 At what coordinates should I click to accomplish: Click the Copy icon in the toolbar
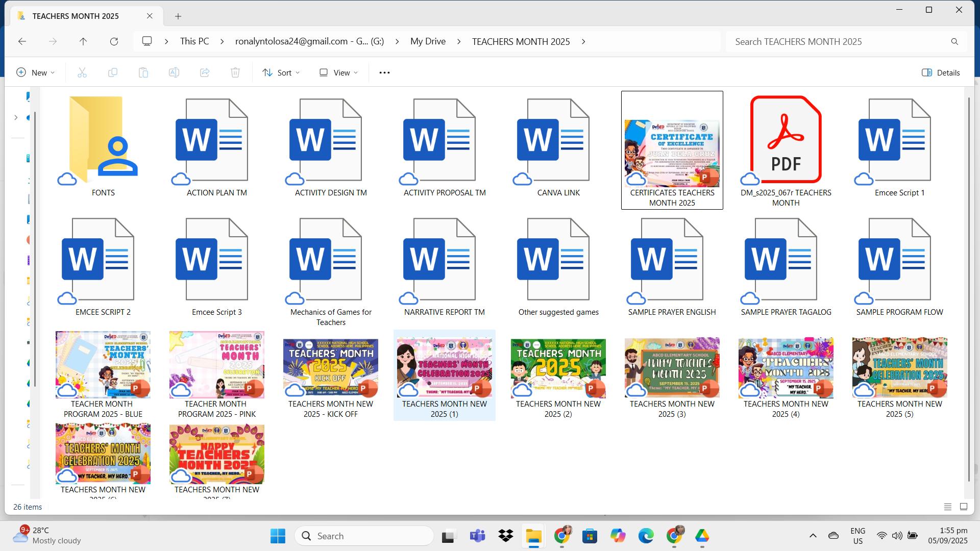point(113,72)
